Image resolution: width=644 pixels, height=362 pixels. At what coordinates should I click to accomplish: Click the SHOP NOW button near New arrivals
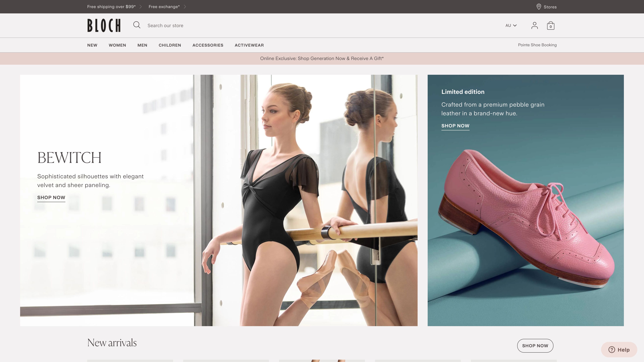tap(535, 346)
